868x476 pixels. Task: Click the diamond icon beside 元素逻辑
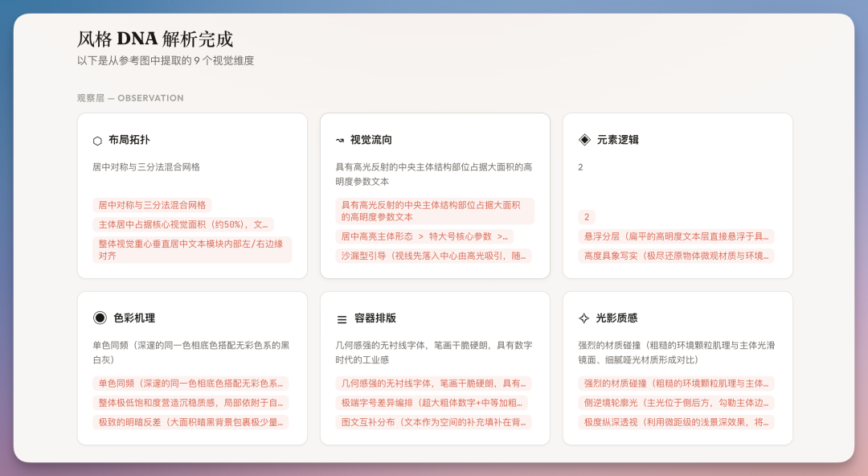click(x=584, y=140)
